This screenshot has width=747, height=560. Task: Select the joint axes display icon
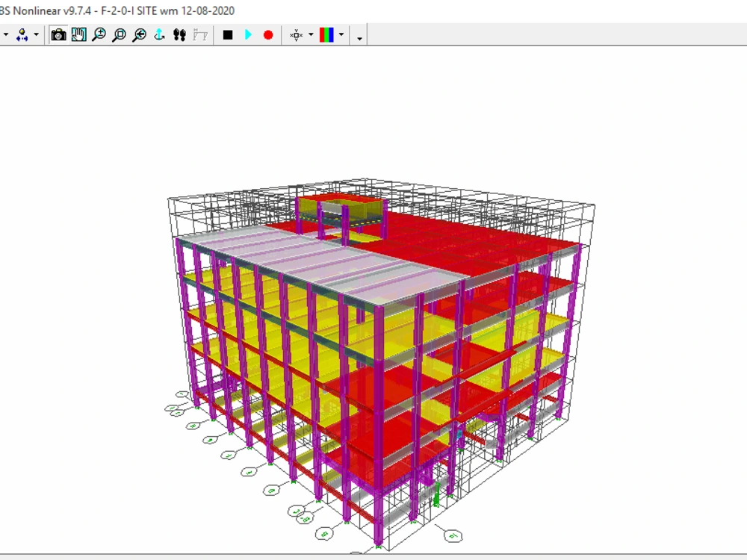click(295, 34)
